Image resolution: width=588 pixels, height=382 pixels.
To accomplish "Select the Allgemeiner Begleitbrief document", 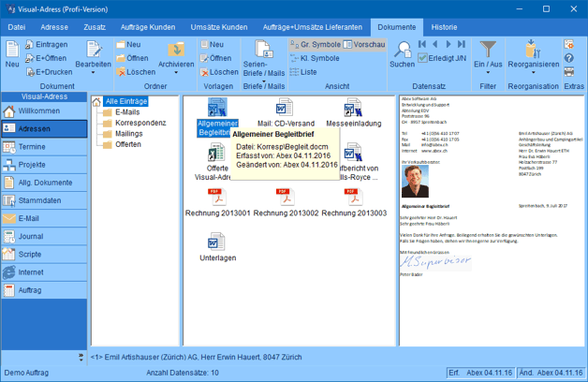I will [217, 117].
